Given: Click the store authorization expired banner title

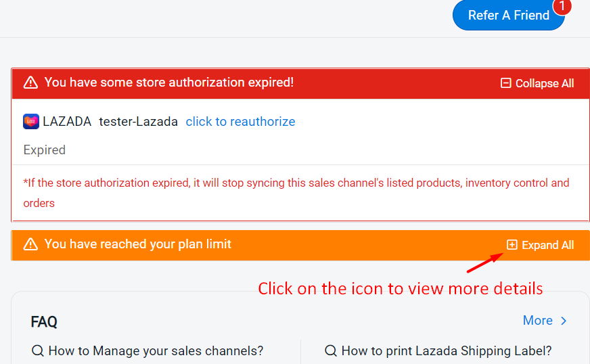Looking at the screenshot, I should pos(169,83).
